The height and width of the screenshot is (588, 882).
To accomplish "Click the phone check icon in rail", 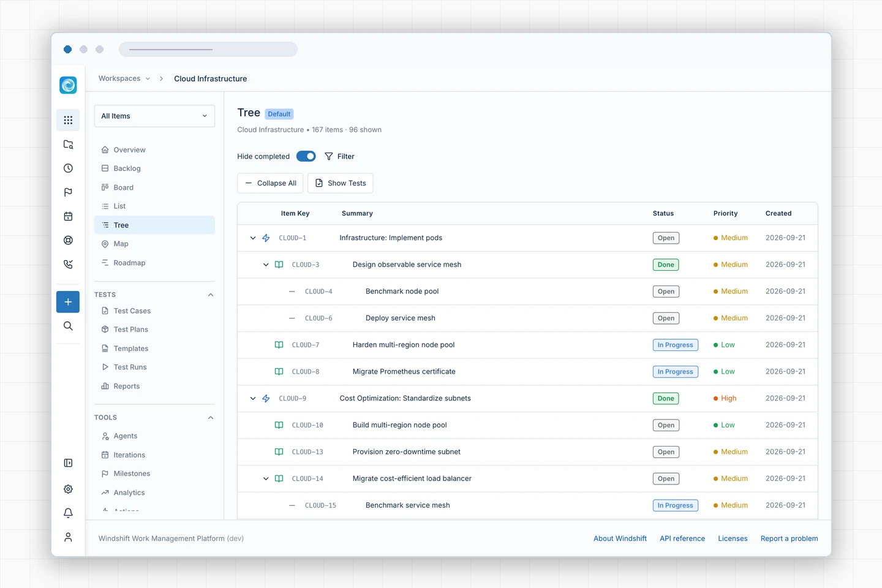I will (x=68, y=265).
